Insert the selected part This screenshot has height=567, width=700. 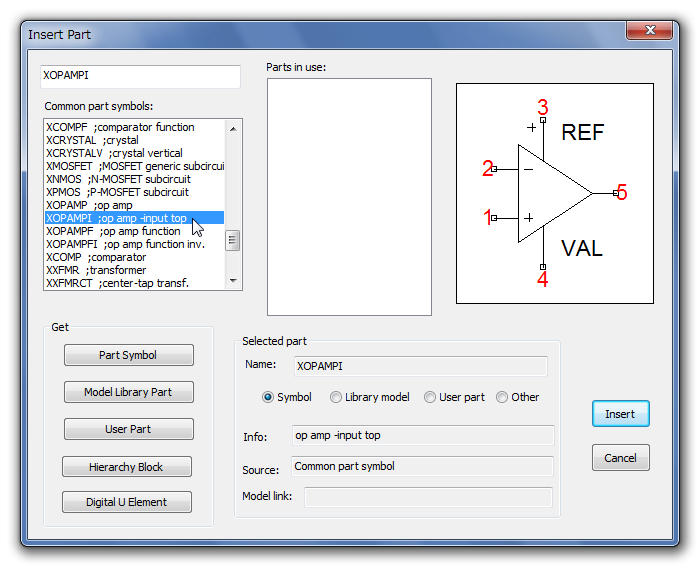click(x=621, y=414)
